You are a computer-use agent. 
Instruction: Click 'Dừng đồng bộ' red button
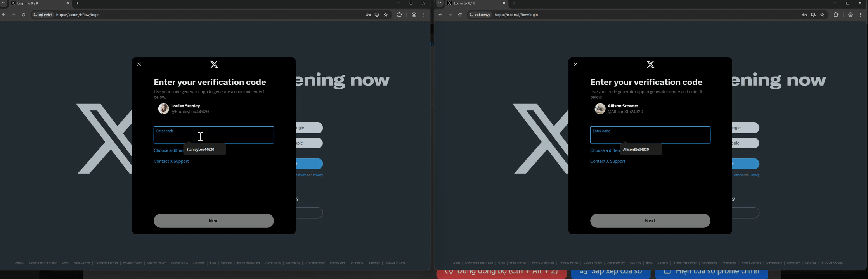click(x=501, y=274)
